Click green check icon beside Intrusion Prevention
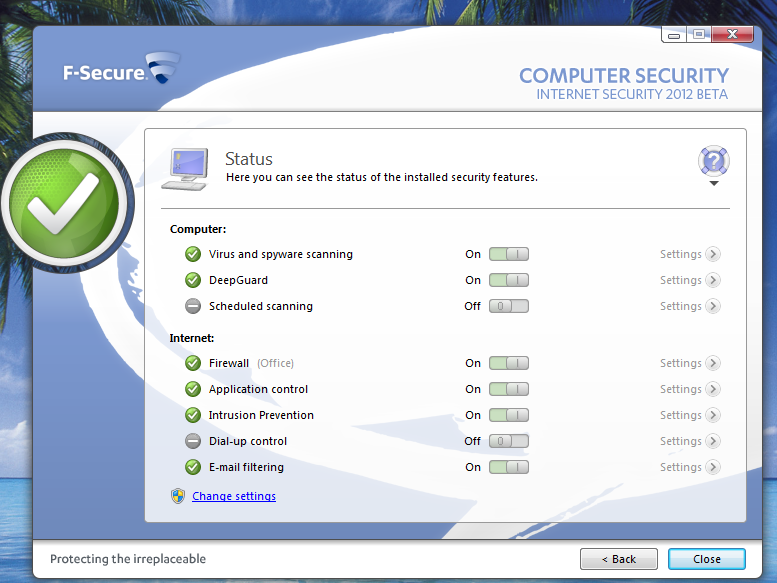 (x=193, y=415)
